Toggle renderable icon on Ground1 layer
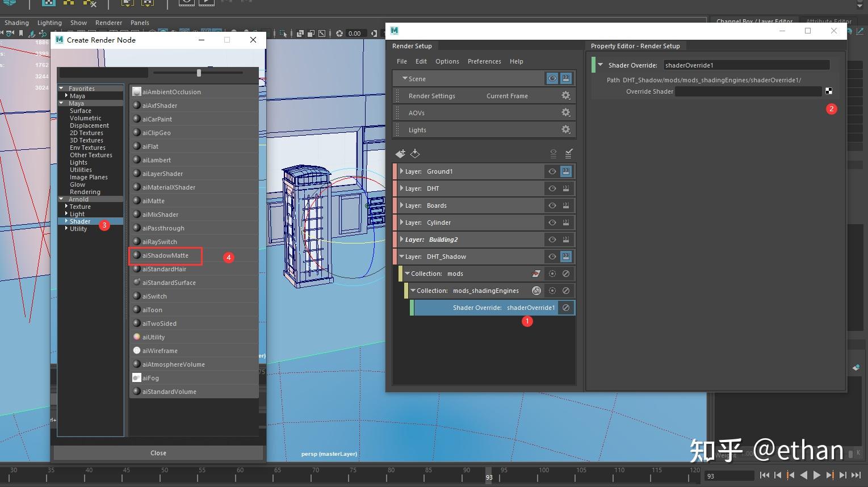868x487 pixels. point(566,171)
